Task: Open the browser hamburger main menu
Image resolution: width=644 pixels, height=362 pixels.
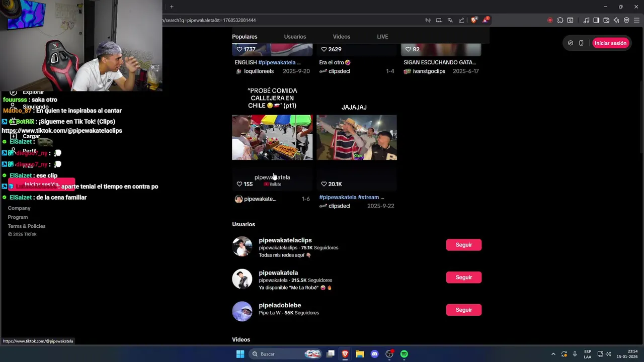Action: 636,20
